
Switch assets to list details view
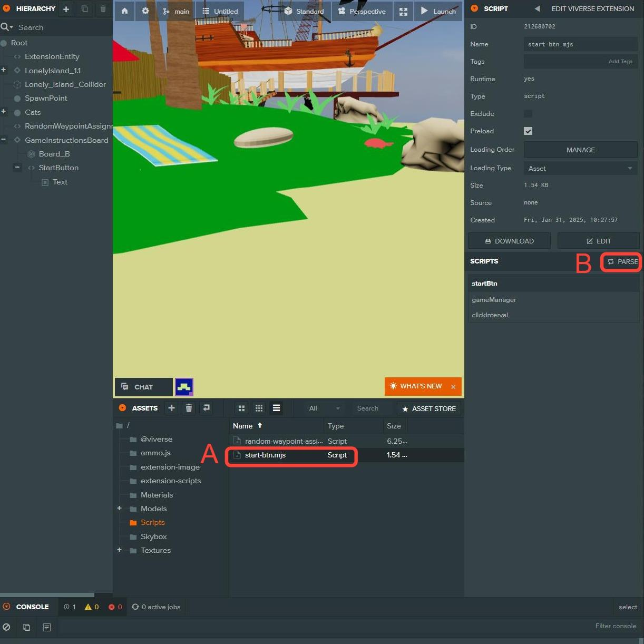pos(276,408)
